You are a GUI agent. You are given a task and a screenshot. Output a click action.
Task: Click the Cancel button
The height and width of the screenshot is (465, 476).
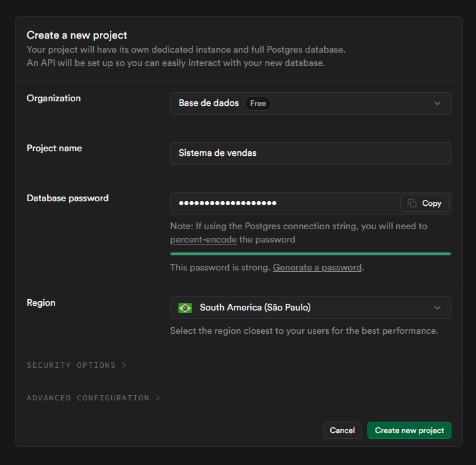342,430
